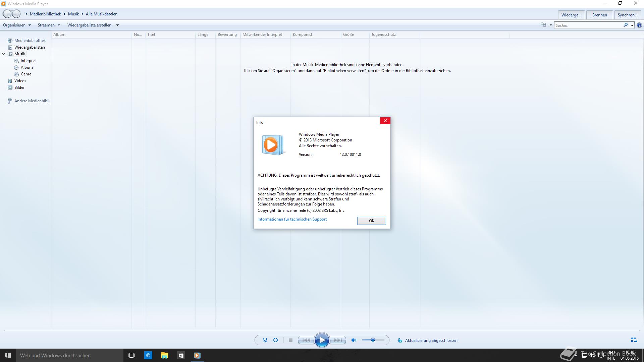This screenshot has height=362, width=644.
Task: Switch to the Synchronisieren tab
Action: click(x=628, y=15)
